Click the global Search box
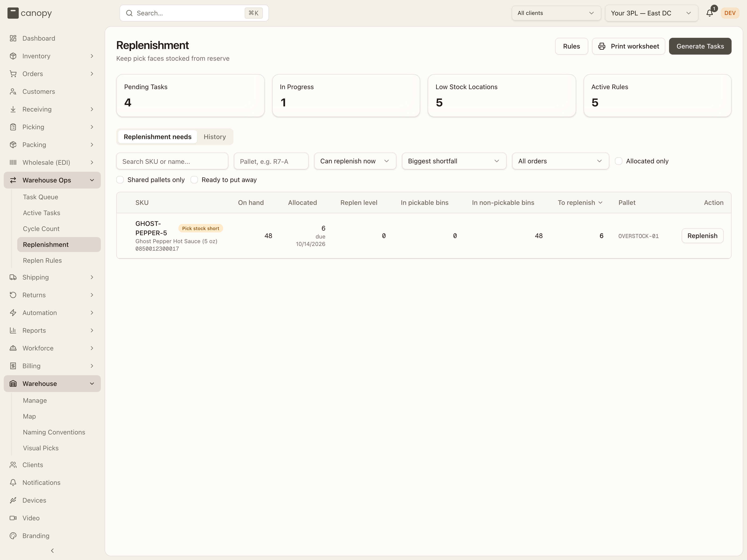Screen dimensions: 747x560 194,13
